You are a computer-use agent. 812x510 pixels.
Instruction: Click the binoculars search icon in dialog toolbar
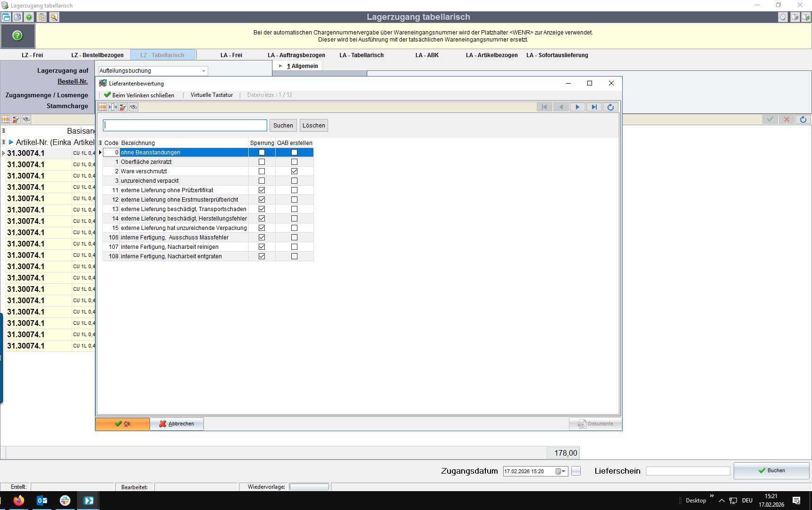[x=134, y=107]
